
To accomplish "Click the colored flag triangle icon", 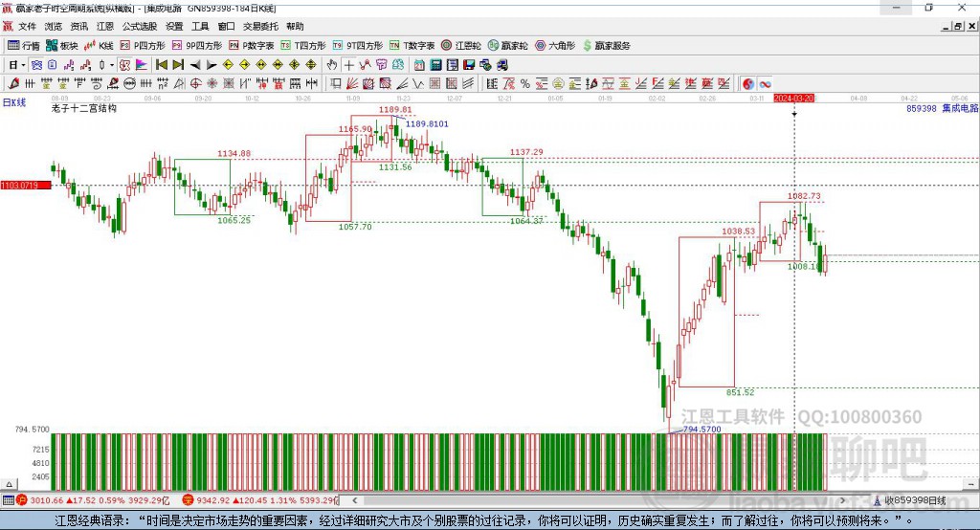I will pyautogui.click(x=142, y=64).
